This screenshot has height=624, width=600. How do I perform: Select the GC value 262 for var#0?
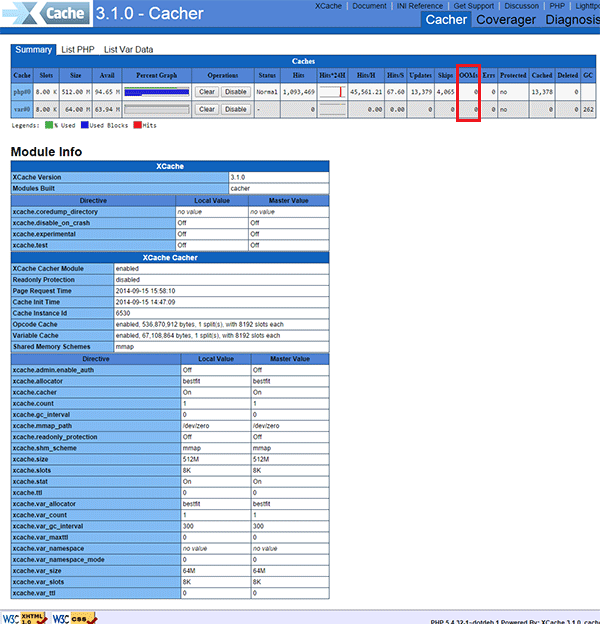point(588,109)
